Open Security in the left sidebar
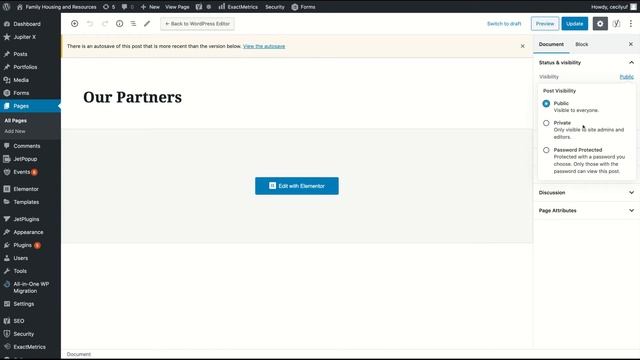The height and width of the screenshot is (360, 640). (24, 334)
